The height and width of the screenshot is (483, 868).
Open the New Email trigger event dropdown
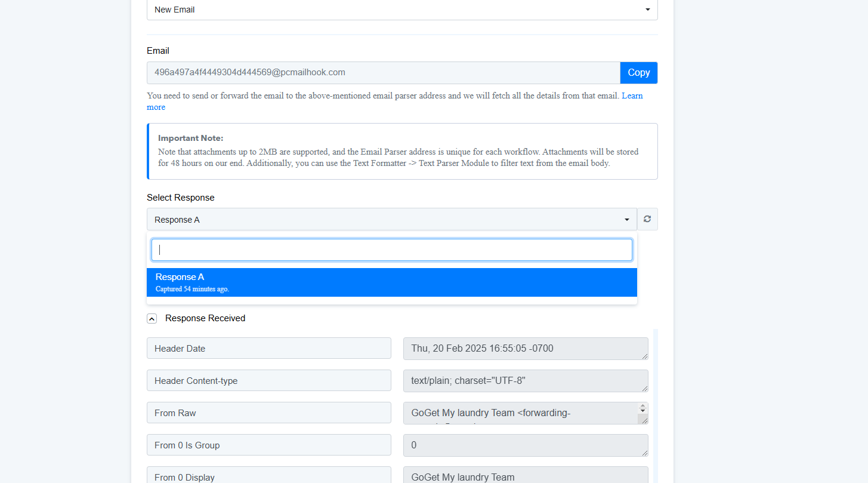click(402, 10)
